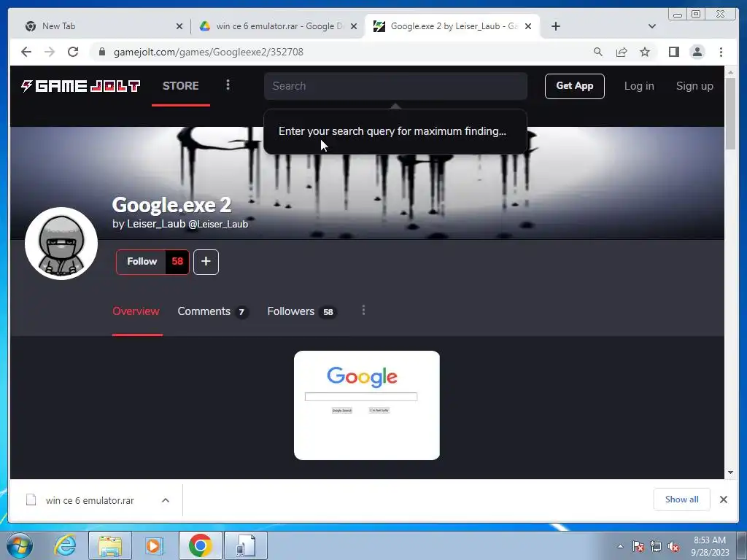The height and width of the screenshot is (560, 747).
Task: Open the STORE section
Action: point(181,86)
